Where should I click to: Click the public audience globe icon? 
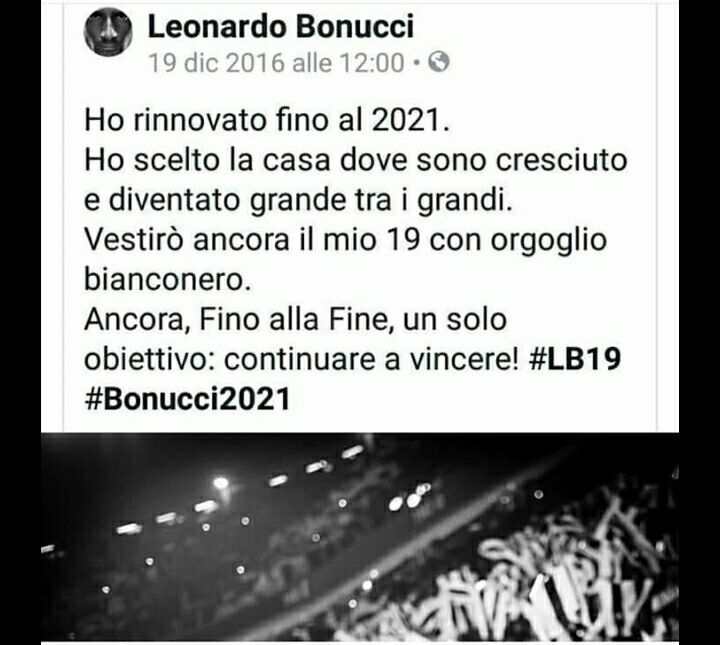439,62
